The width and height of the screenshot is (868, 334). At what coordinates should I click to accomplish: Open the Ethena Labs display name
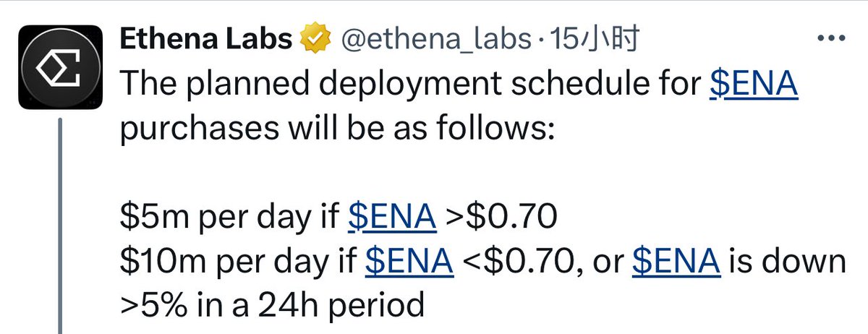[207, 40]
